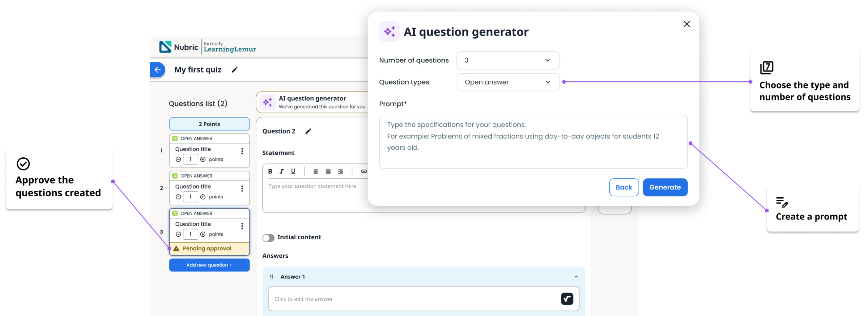Align statement text right
Viewport: 868px width, 316px height.
340,171
